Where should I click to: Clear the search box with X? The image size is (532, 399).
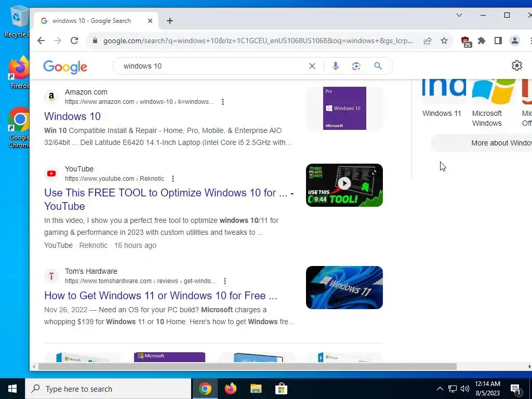pyautogui.click(x=312, y=66)
